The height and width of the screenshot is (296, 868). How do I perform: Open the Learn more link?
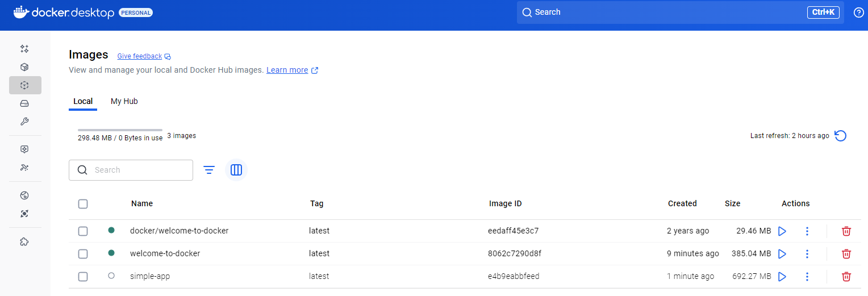[287, 70]
